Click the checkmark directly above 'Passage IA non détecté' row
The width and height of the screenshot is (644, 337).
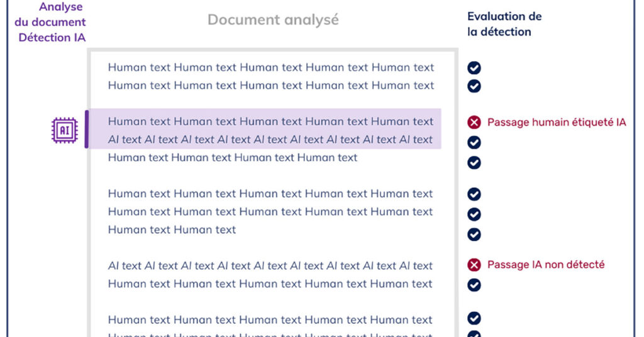474,235
